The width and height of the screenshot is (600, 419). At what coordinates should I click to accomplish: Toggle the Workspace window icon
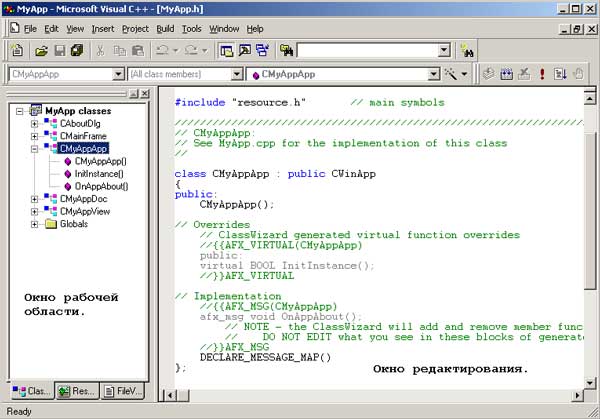pos(227,50)
